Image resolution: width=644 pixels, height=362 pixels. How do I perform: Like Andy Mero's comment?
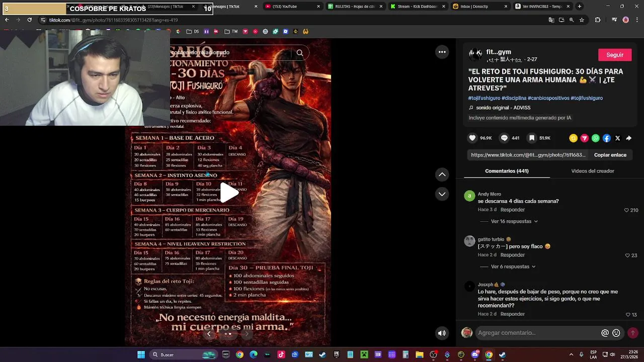tap(626, 210)
